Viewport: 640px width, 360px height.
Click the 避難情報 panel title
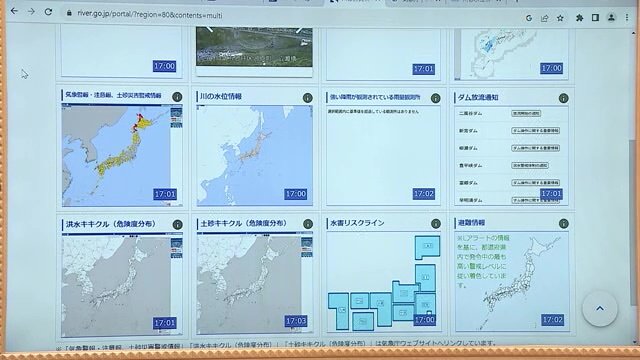pyautogui.click(x=471, y=223)
